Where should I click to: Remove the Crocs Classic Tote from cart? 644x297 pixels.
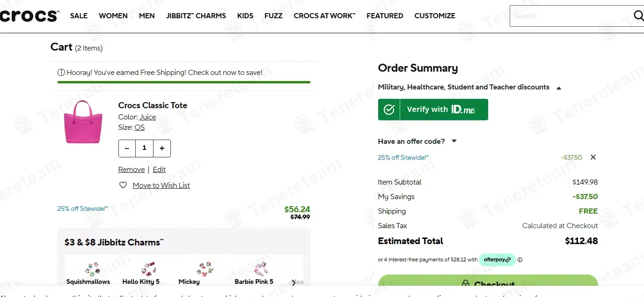tap(132, 169)
